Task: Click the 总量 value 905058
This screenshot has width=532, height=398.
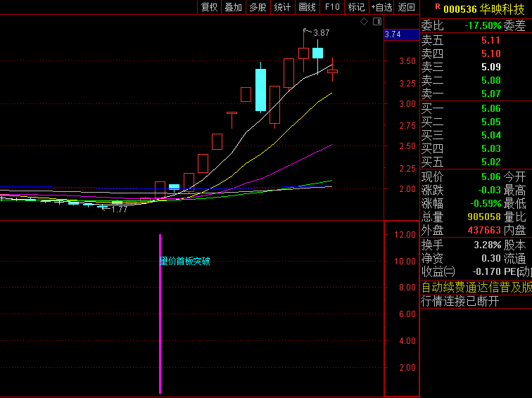Action: click(484, 217)
